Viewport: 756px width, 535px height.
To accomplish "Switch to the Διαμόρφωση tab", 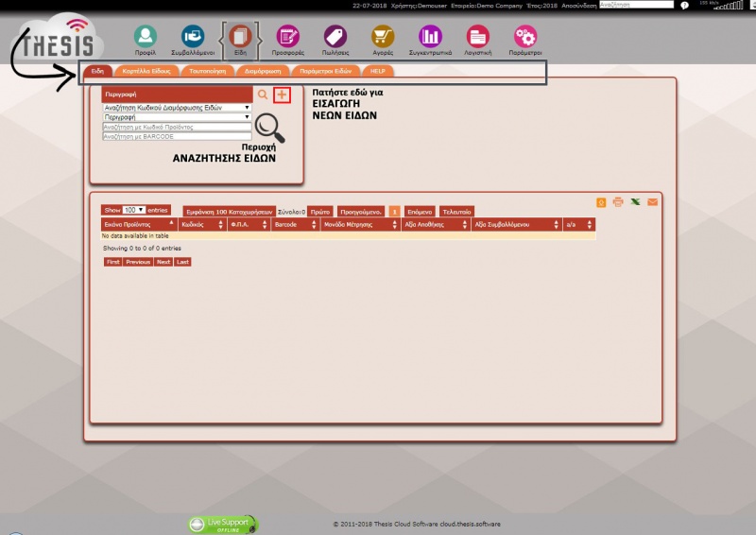I will (263, 71).
